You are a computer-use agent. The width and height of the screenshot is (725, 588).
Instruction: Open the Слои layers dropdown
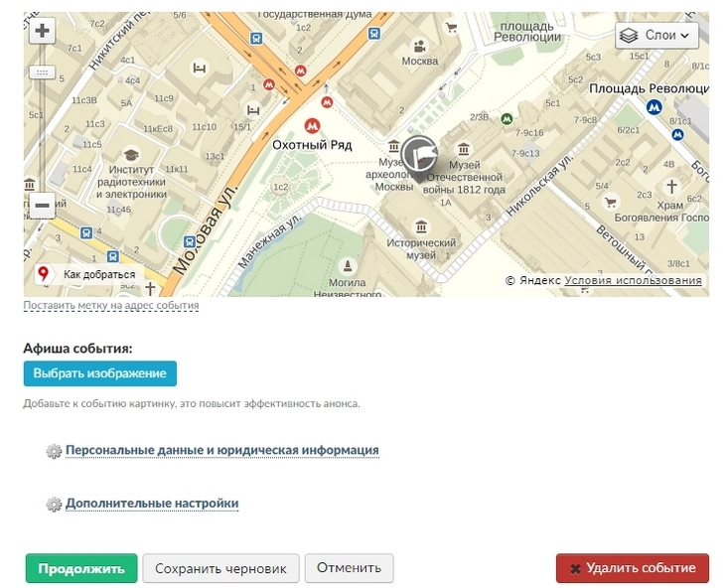tap(656, 35)
